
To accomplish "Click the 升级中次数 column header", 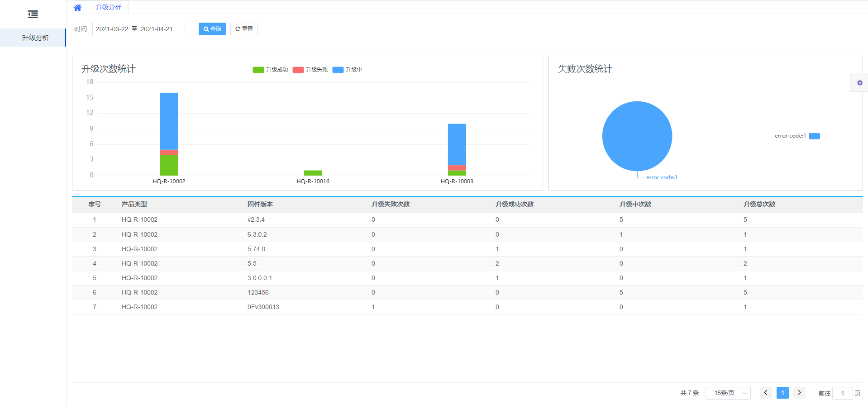I will tap(635, 205).
